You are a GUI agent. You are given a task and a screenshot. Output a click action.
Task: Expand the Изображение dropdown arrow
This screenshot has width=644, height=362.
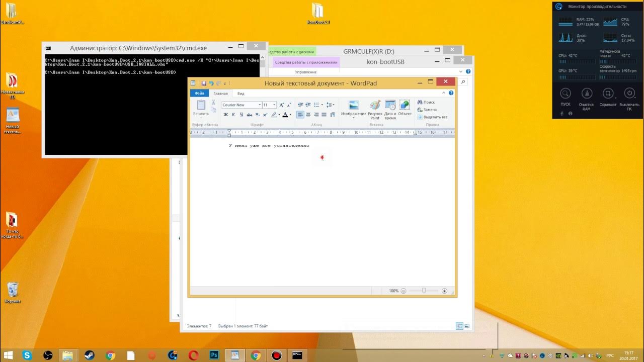click(x=354, y=118)
